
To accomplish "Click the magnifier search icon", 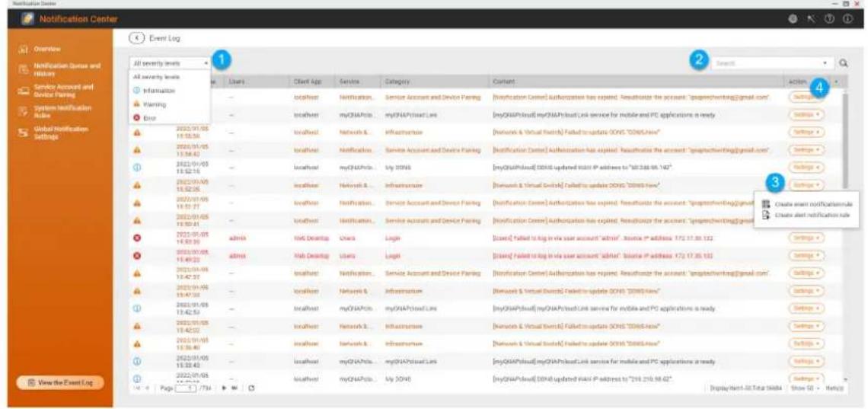I will click(x=844, y=64).
